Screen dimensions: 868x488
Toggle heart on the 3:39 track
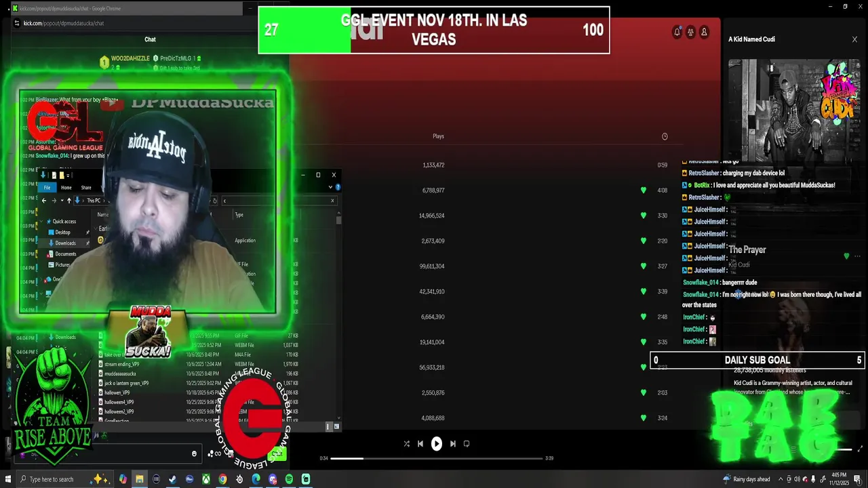point(644,291)
